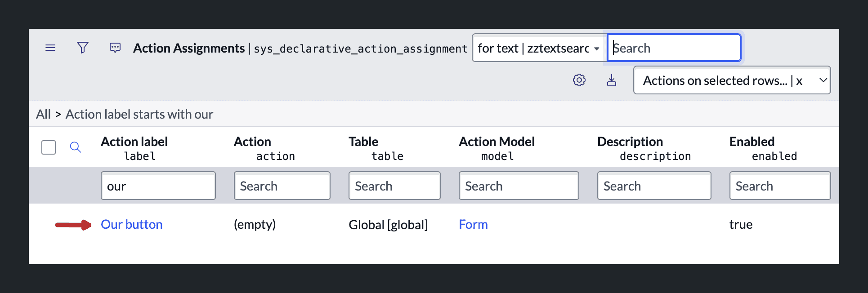Image resolution: width=868 pixels, height=293 pixels.
Task: Click the export download icon
Action: pyautogui.click(x=612, y=80)
